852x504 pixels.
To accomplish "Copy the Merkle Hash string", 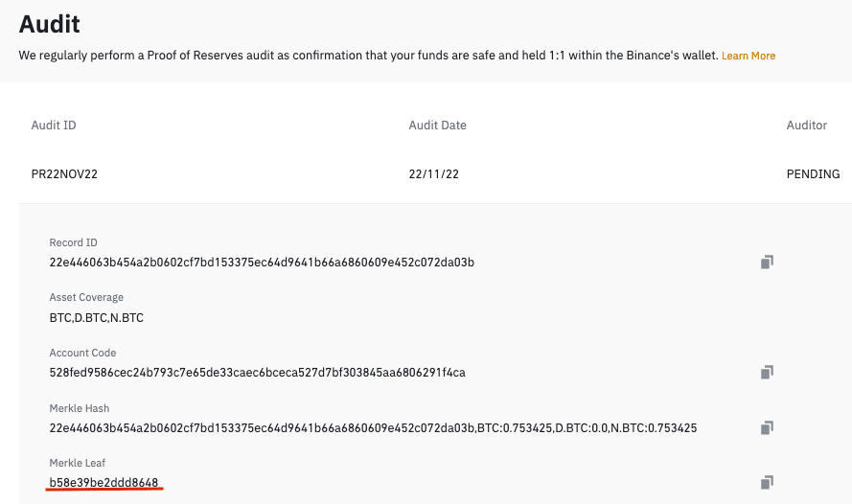I will pos(767,427).
